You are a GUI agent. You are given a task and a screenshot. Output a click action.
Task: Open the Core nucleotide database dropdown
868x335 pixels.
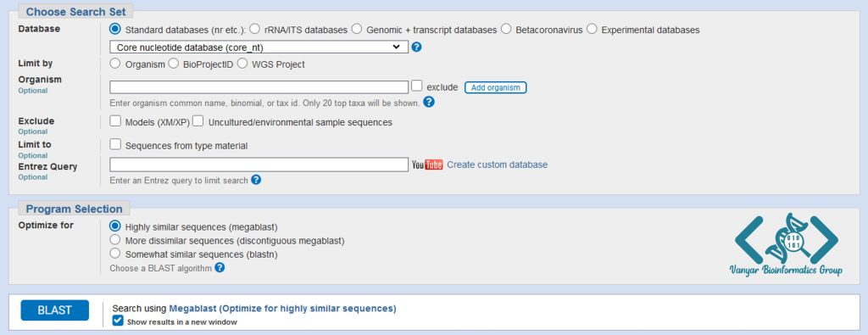(259, 47)
